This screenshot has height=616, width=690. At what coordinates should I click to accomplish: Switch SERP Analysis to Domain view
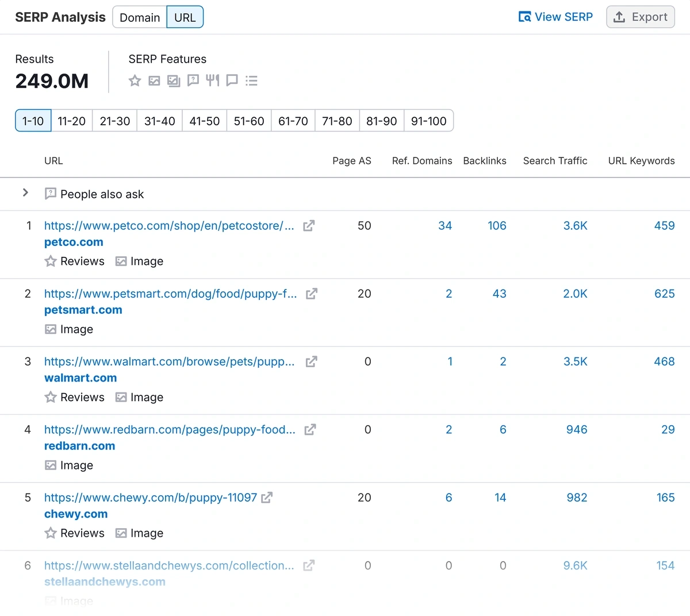pyautogui.click(x=140, y=17)
